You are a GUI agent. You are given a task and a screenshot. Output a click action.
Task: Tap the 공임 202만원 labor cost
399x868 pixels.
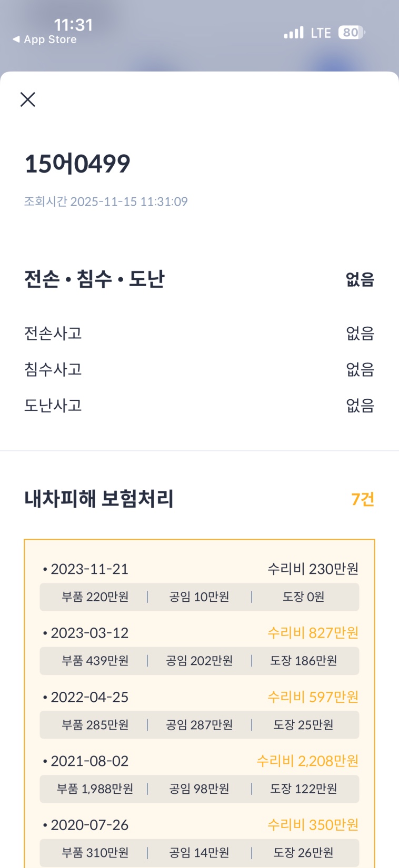click(199, 661)
